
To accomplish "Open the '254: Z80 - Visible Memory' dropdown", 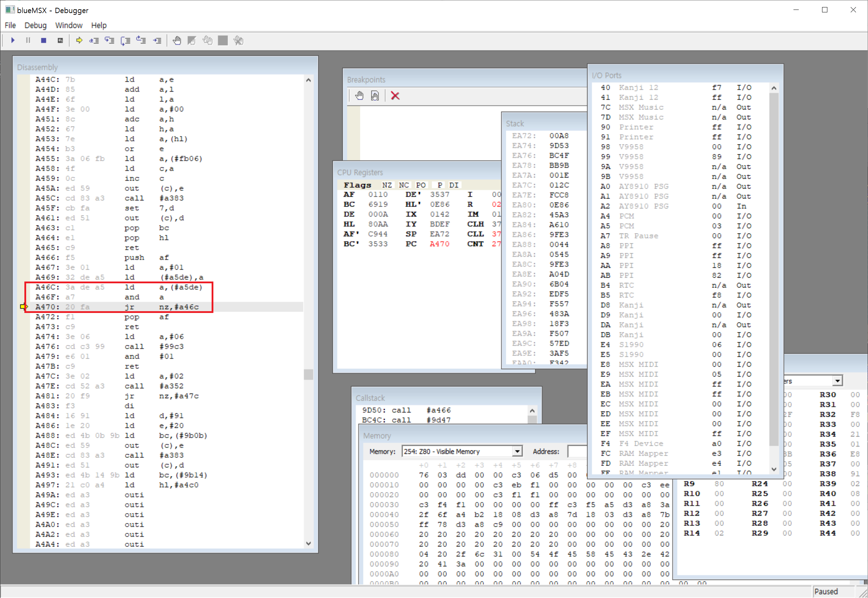I will (x=518, y=451).
